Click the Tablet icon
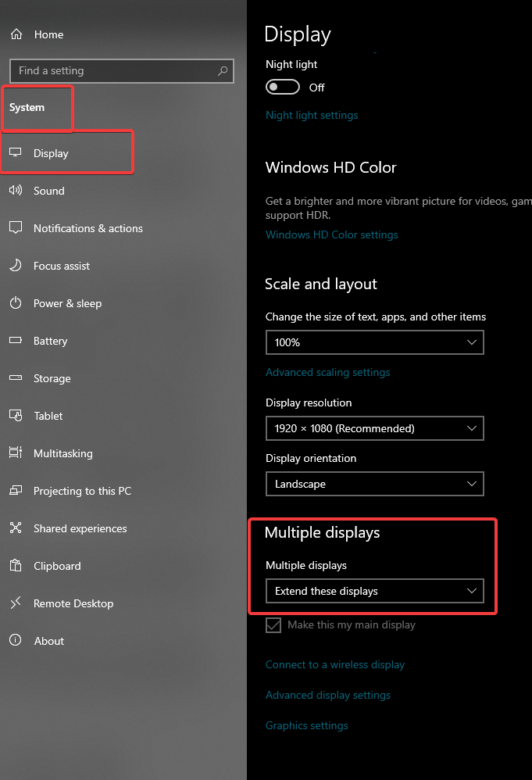Image resolution: width=532 pixels, height=780 pixels. [16, 415]
